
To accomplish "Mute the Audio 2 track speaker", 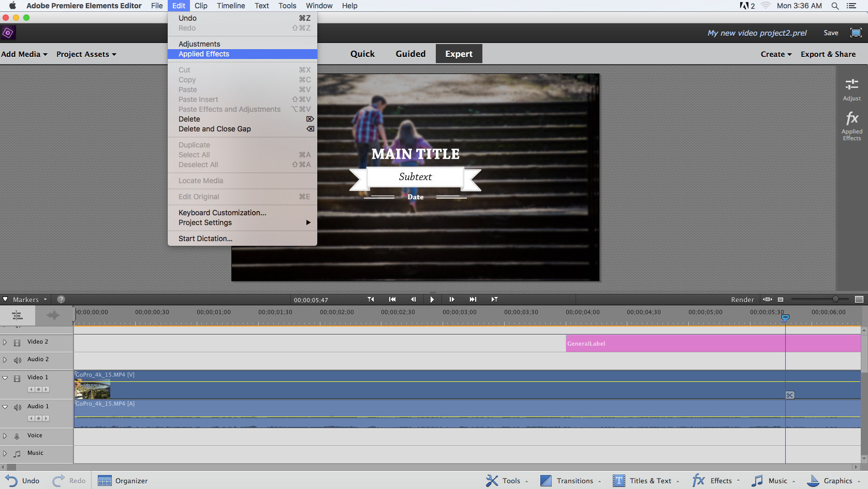I will coord(17,360).
